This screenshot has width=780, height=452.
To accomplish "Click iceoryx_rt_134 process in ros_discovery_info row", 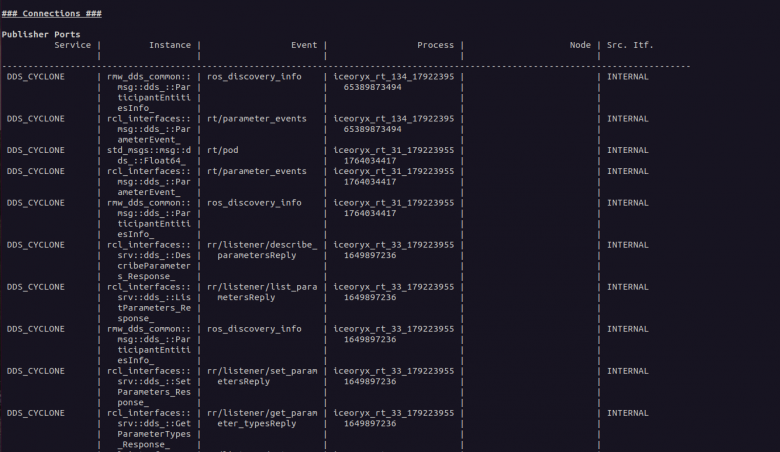I will [393, 82].
